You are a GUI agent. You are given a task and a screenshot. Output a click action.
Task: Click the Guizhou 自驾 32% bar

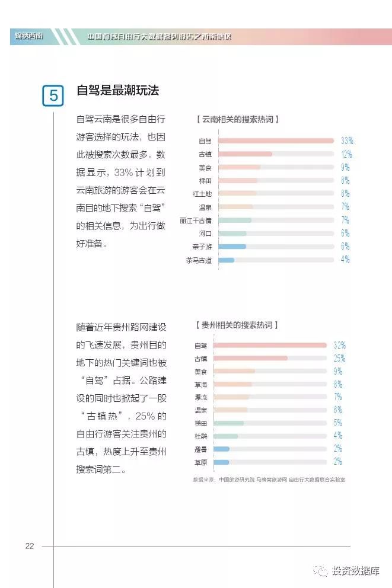point(270,345)
